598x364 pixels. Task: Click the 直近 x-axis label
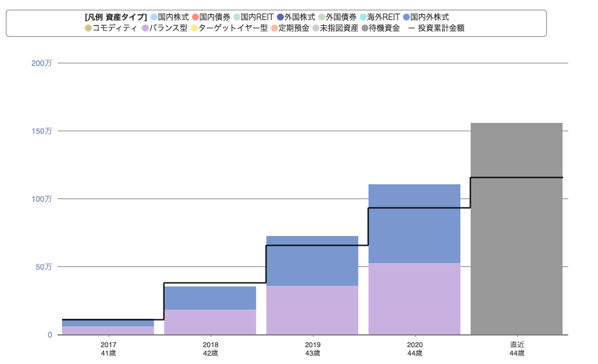click(x=517, y=345)
